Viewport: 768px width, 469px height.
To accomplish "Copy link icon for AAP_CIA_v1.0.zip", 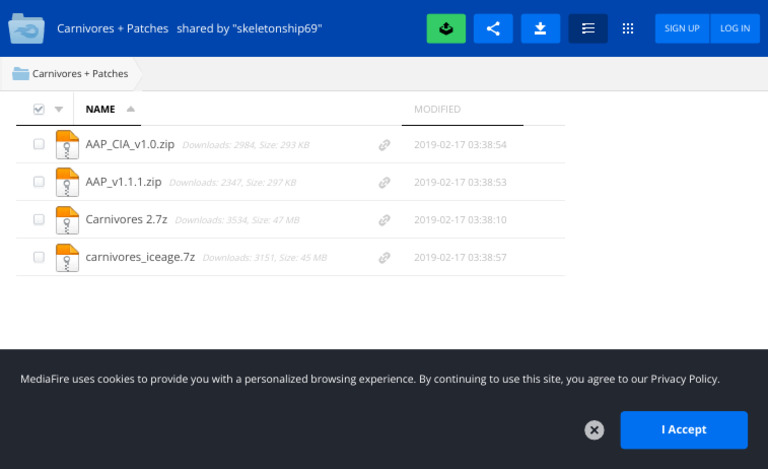I will (x=384, y=145).
